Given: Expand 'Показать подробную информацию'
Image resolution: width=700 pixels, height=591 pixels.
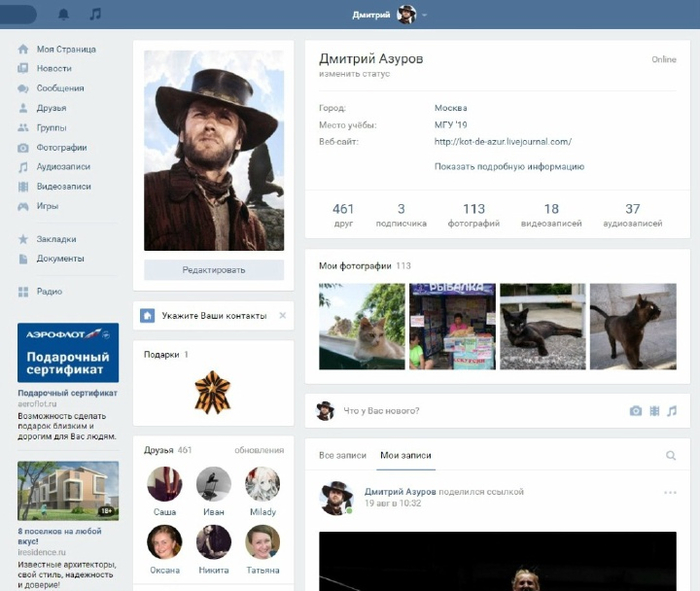Looking at the screenshot, I should pos(509,167).
